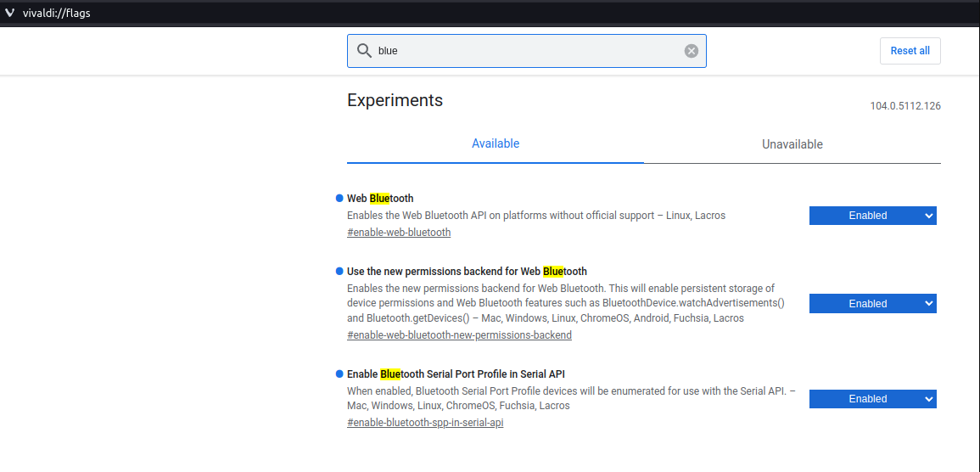Follow the #enable-web-bluetooth link
Viewport: 980px width, 472px height.
click(399, 233)
